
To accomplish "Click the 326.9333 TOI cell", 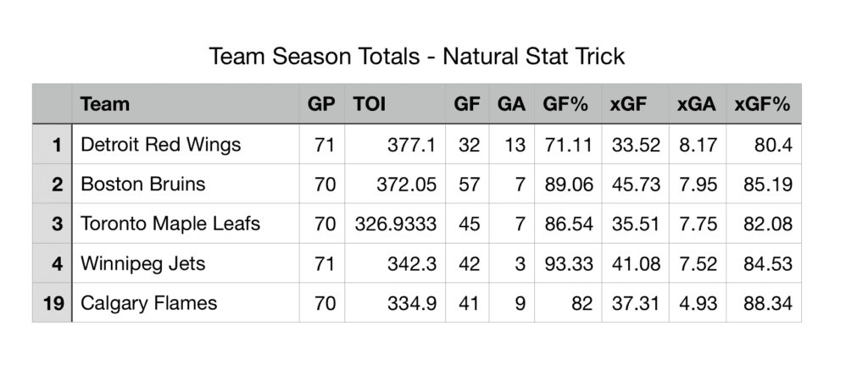I will [395, 224].
